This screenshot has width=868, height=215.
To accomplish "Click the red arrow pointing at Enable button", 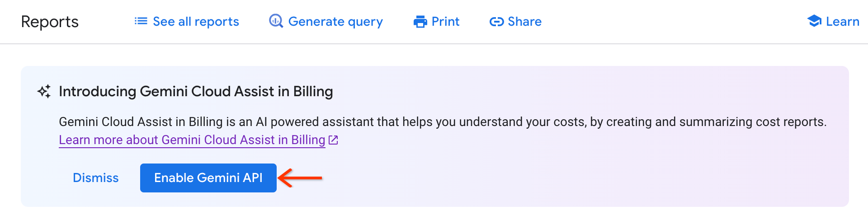I will click(300, 178).
